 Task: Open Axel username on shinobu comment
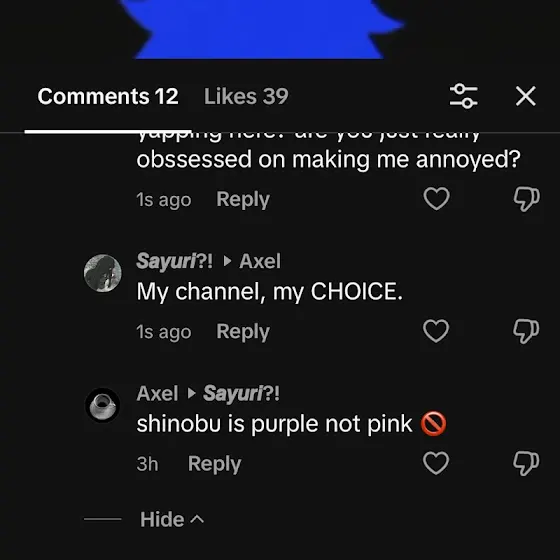click(x=157, y=393)
